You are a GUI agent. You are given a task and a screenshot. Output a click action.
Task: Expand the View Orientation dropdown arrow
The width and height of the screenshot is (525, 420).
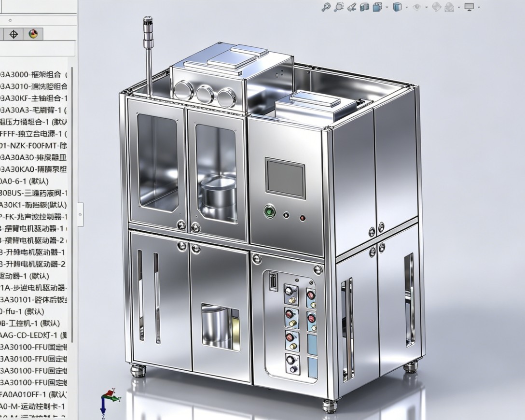click(x=387, y=7)
